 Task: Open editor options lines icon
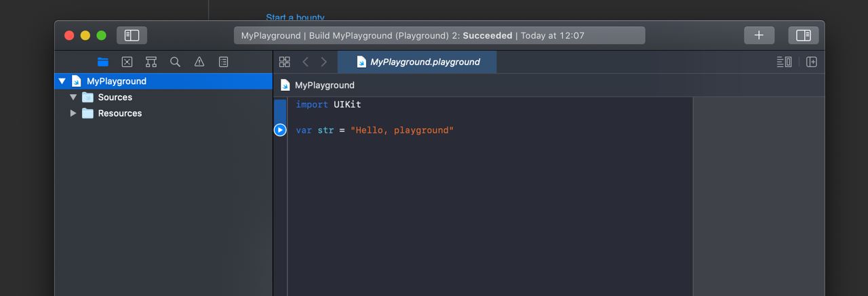[x=784, y=62]
